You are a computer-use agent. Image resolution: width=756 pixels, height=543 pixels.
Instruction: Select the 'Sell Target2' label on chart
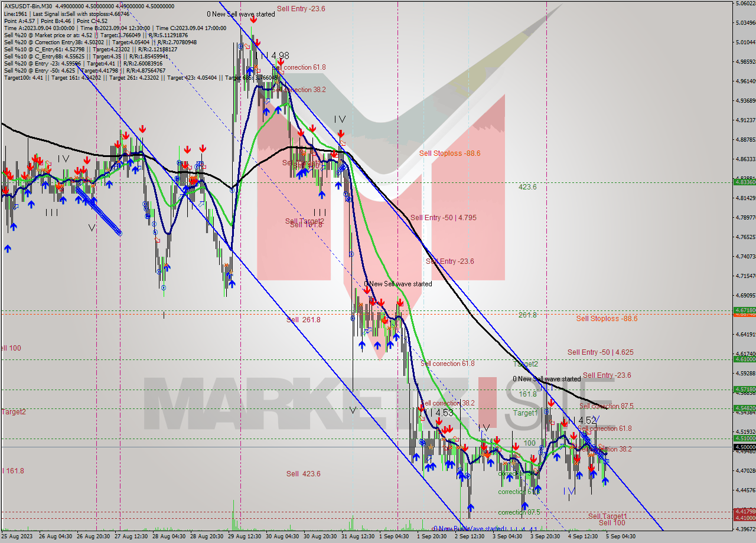point(305,221)
